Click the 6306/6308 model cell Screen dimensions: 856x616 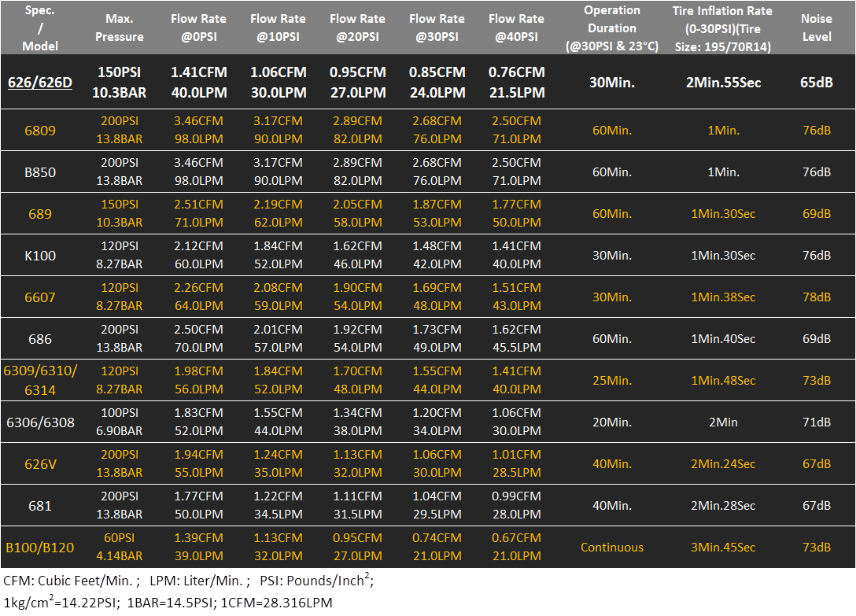pos(40,422)
